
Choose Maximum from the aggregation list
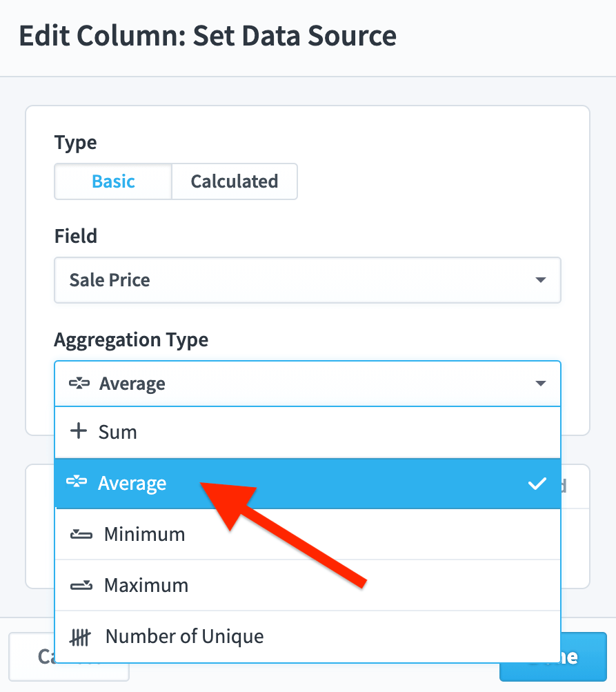pos(308,585)
